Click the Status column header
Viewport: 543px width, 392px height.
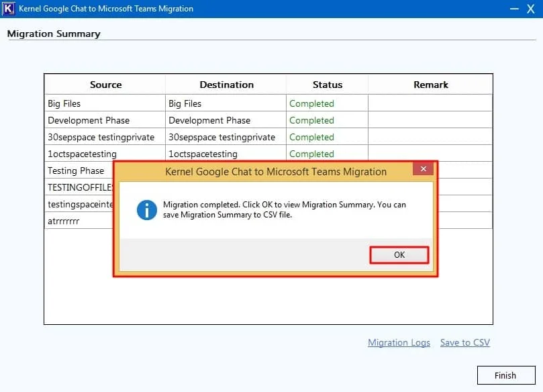(x=328, y=85)
